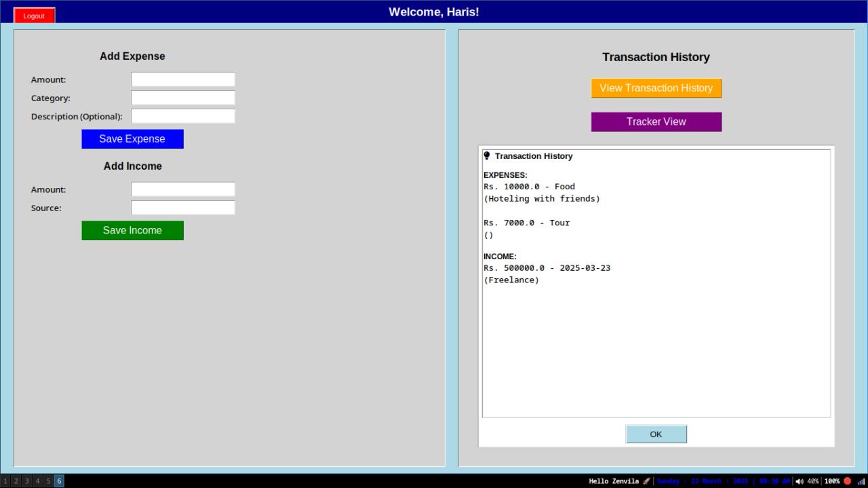The height and width of the screenshot is (488, 868).
Task: Switch to workspace 3
Action: (27, 481)
